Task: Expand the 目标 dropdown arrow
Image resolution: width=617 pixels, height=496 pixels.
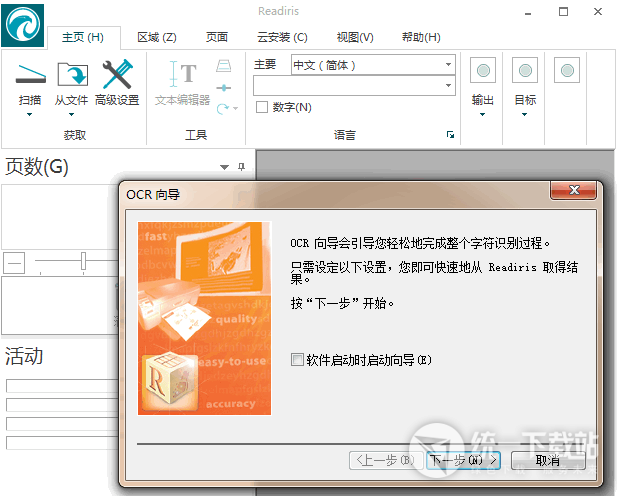Action: (x=524, y=115)
